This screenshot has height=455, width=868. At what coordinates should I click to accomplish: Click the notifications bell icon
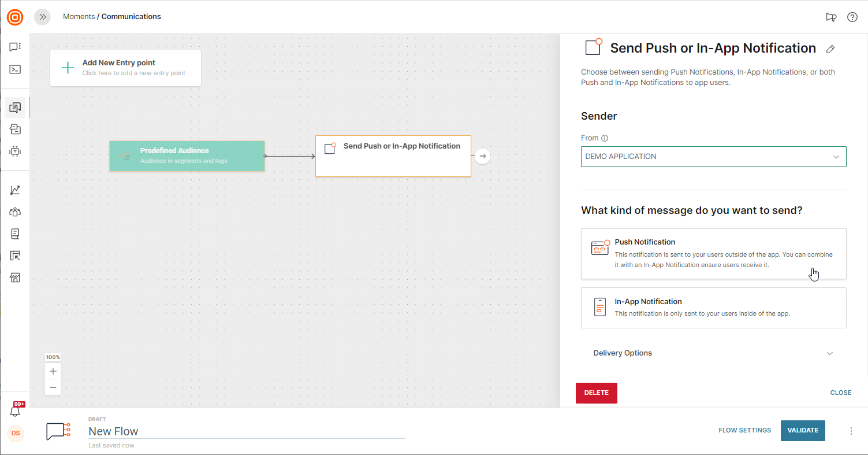[x=16, y=411]
